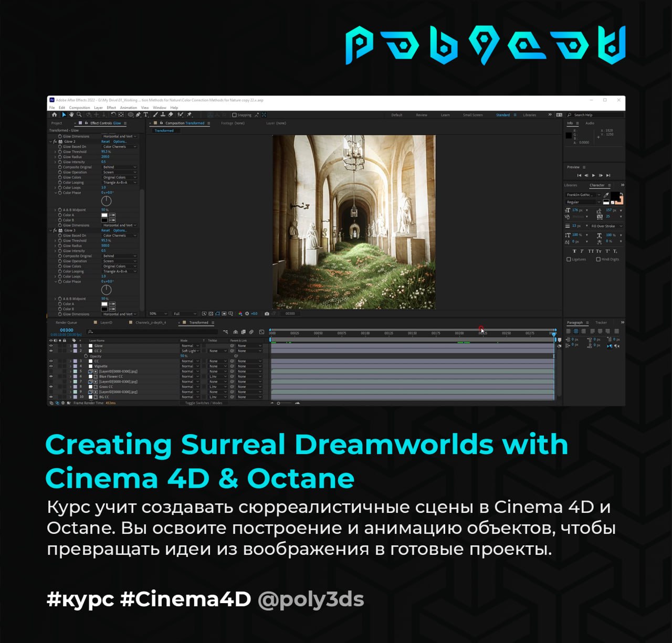This screenshot has width=672, height=643.
Task: Click the eyedropper in Character panel
Action: pyautogui.click(x=606, y=195)
